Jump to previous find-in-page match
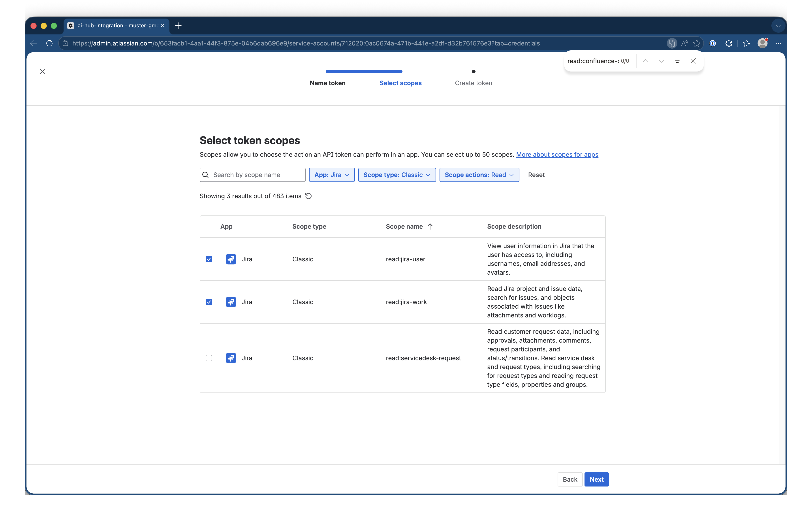The image size is (812, 528). coord(645,61)
